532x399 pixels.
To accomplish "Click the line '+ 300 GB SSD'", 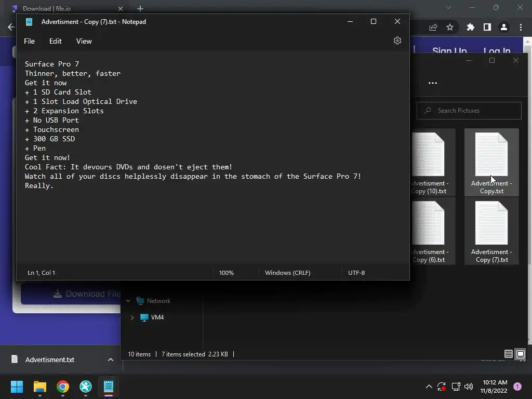I will tap(50, 139).
